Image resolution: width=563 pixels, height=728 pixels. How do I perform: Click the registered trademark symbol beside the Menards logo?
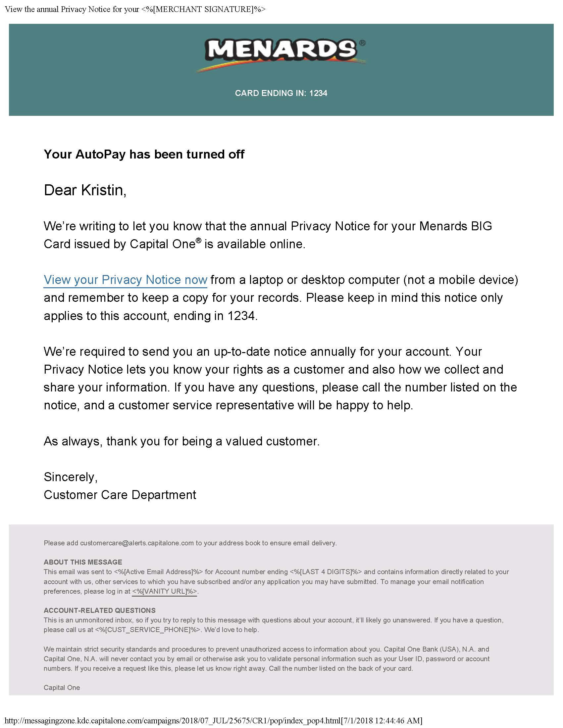[362, 43]
